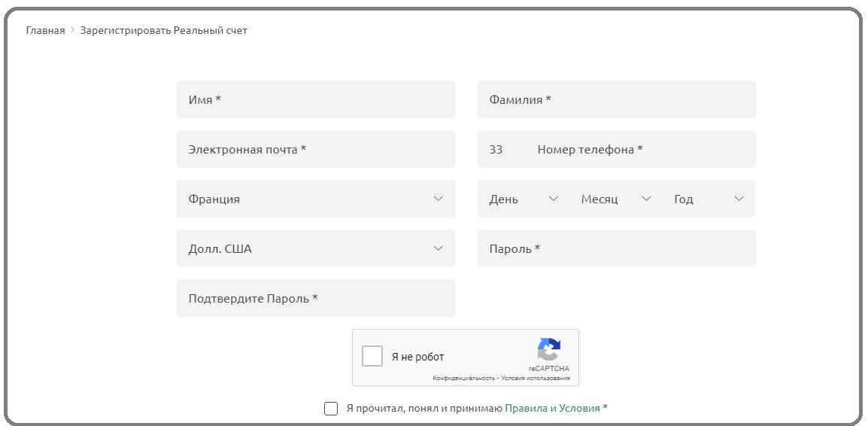Expand the Год birth year dropdown
The width and height of the screenshot is (868, 426).
point(708,199)
